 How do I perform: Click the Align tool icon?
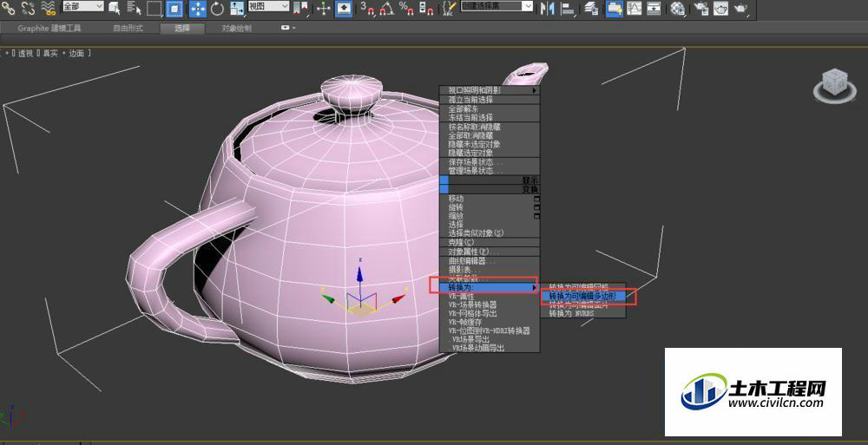tap(568, 8)
